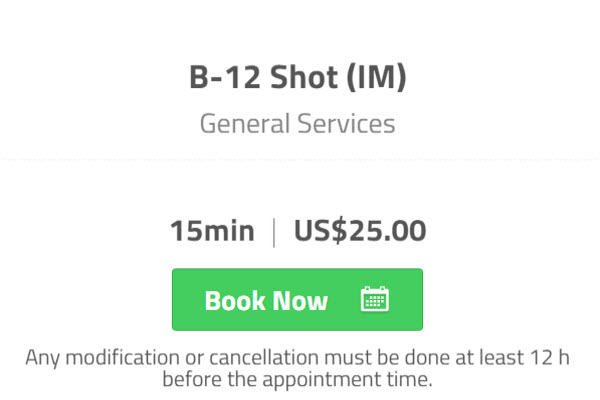Click the word 'cancellation' in the notice
Screen dimensions: 600x400
coord(264,358)
